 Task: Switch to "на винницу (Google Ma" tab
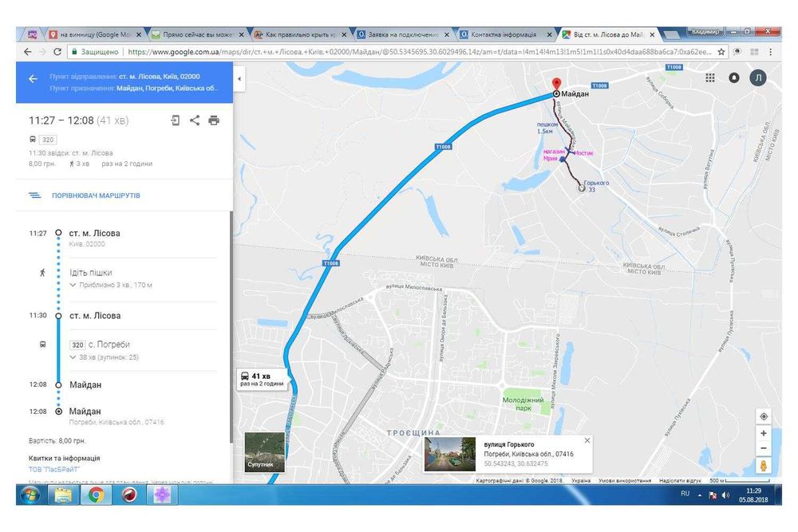[x=95, y=34]
